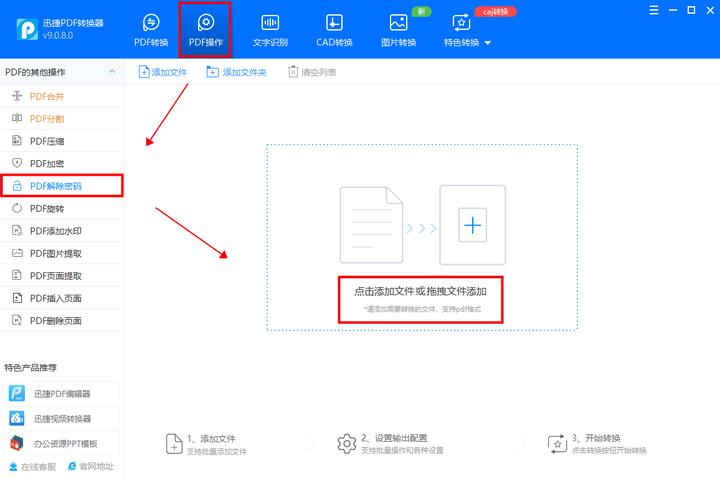
Task: Click the 迅捷PDF转换器 app logo
Action: (x=27, y=29)
